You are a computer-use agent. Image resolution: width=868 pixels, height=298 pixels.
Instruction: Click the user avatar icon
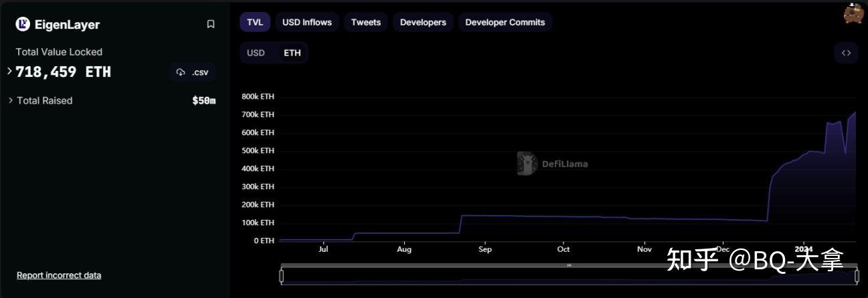pyautogui.click(x=853, y=13)
